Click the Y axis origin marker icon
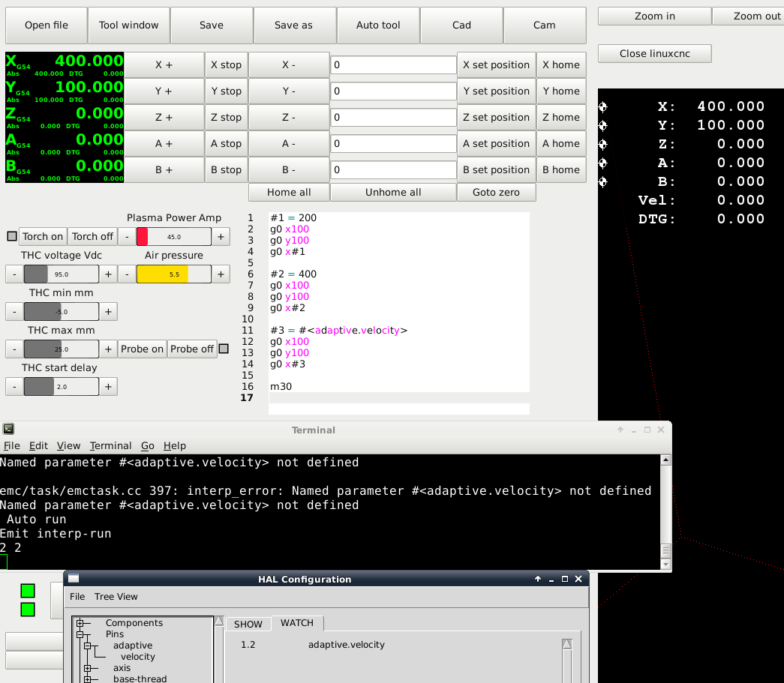 pyautogui.click(x=603, y=125)
